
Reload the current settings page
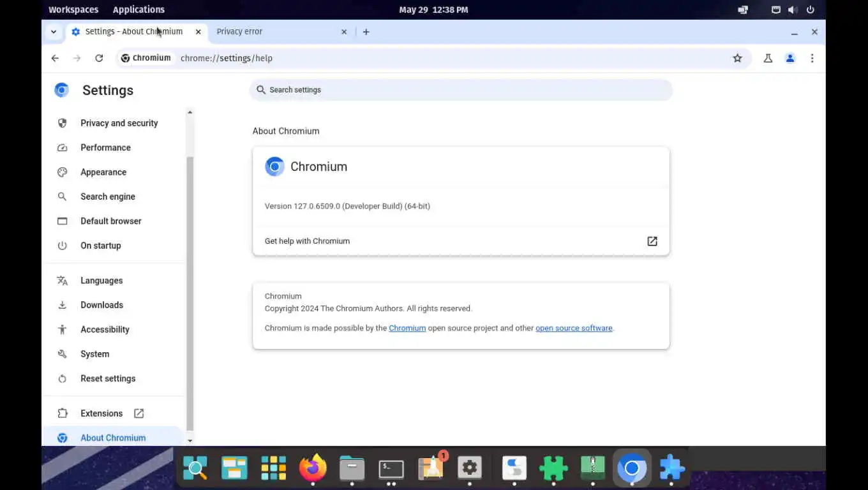[99, 58]
